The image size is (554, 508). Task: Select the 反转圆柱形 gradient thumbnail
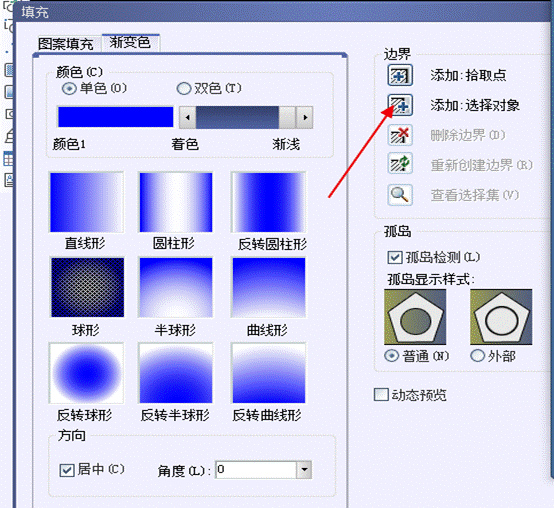(269, 202)
